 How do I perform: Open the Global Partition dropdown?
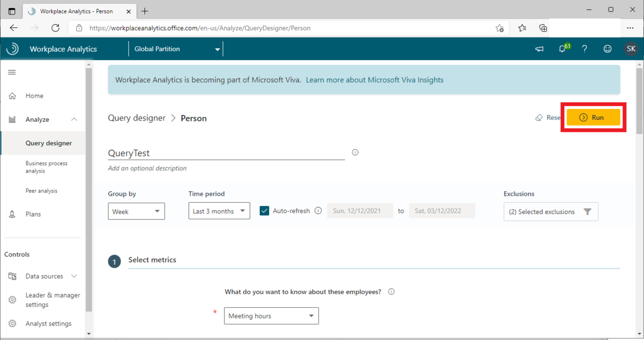pos(175,49)
